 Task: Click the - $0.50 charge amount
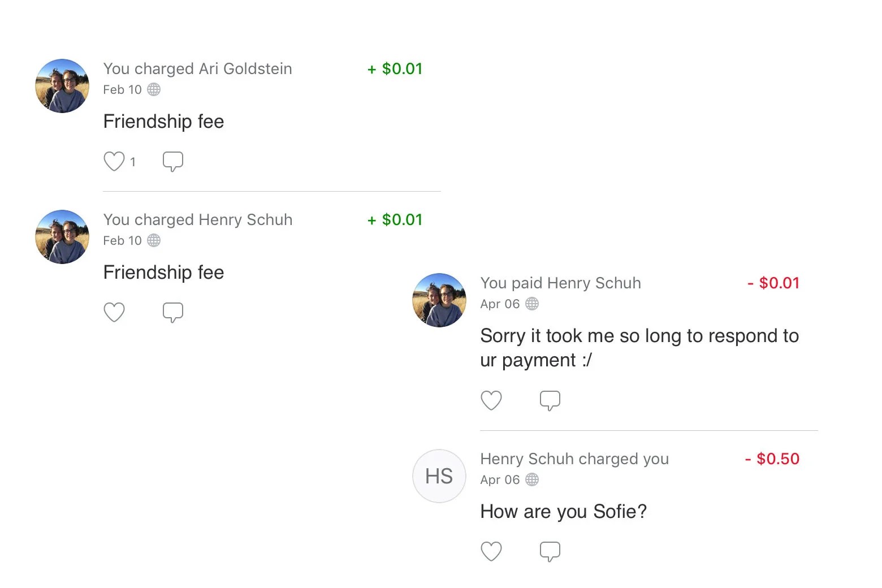point(772,459)
